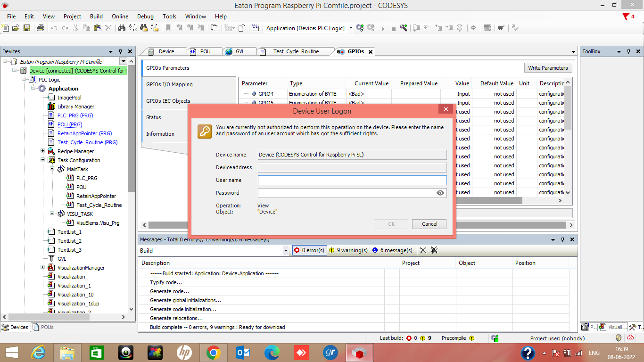Expand the Recipe Manager tree node
The image size is (644, 362).
click(43, 151)
